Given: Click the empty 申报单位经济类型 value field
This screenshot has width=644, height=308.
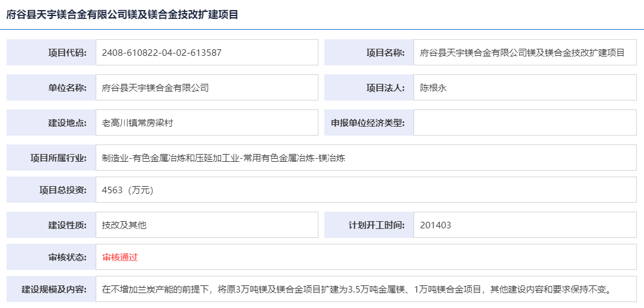Looking at the screenshot, I should point(525,122).
